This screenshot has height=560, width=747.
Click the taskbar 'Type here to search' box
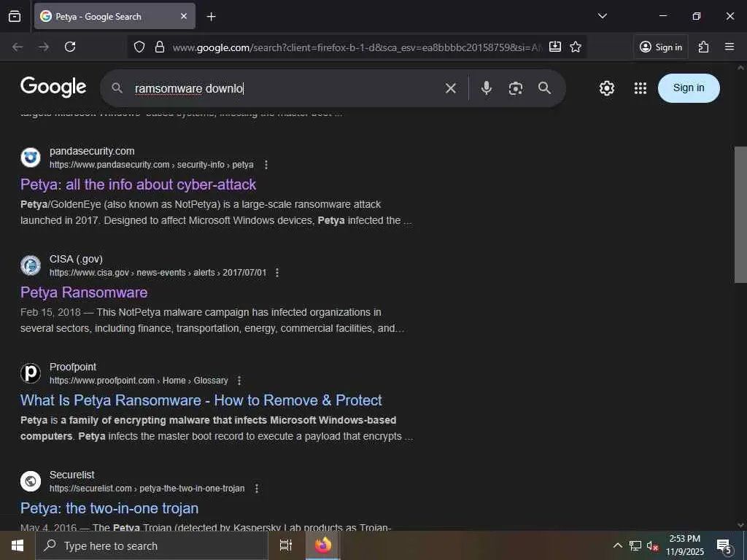pyautogui.click(x=152, y=545)
